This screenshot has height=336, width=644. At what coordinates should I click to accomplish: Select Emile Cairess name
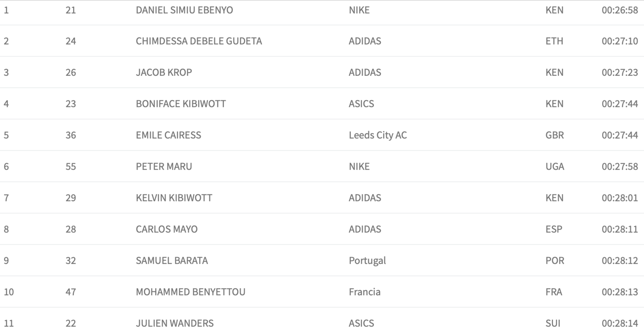[x=168, y=135]
